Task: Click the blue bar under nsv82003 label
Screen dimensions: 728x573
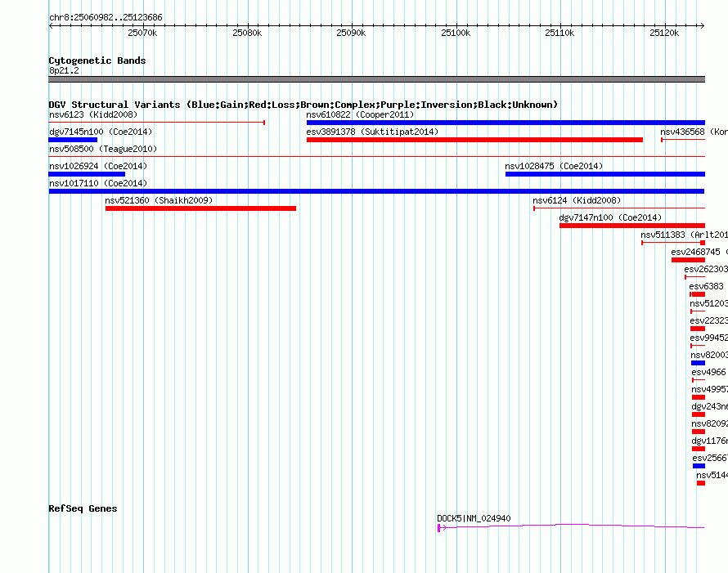Action: click(698, 363)
